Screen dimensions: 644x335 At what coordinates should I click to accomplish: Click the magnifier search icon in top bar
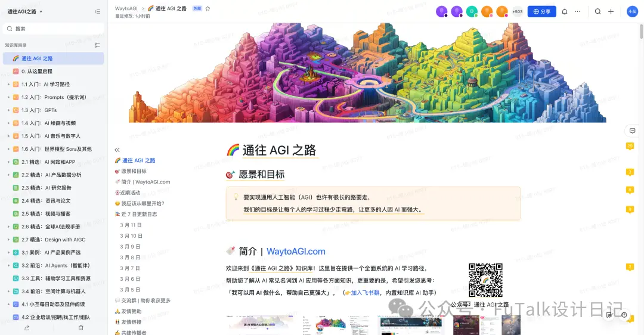point(597,11)
